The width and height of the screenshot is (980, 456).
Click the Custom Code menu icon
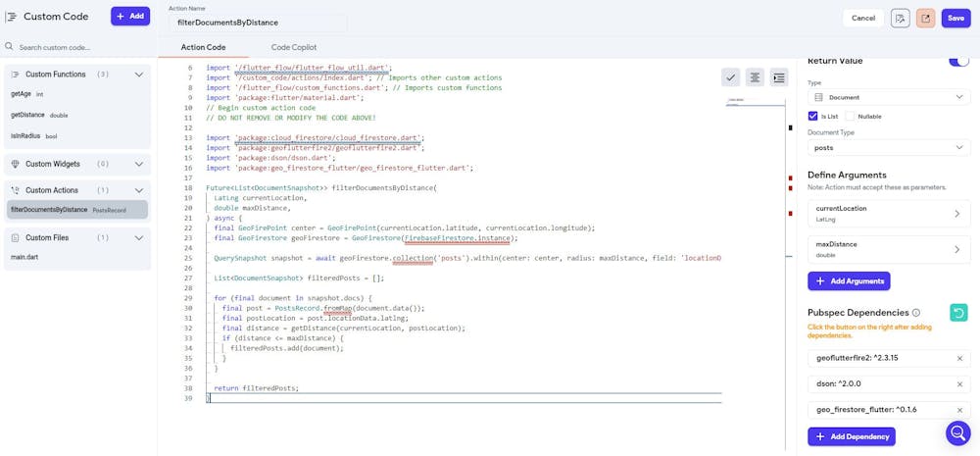coord(11,17)
